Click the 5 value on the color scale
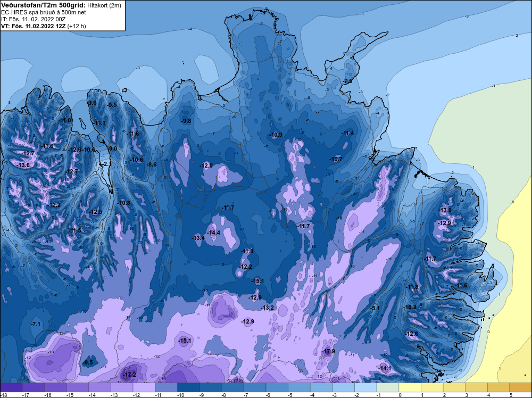Viewport: 532px width, 398px height. (511, 395)
